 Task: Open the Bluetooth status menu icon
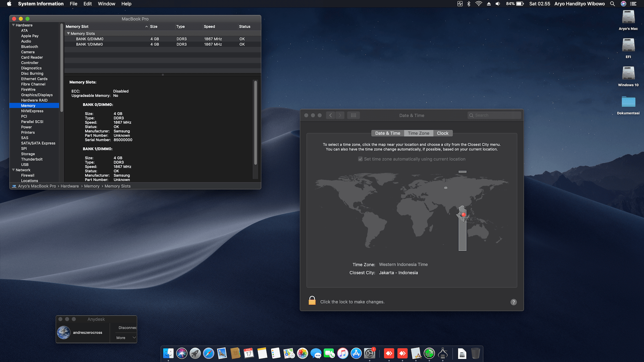469,4
